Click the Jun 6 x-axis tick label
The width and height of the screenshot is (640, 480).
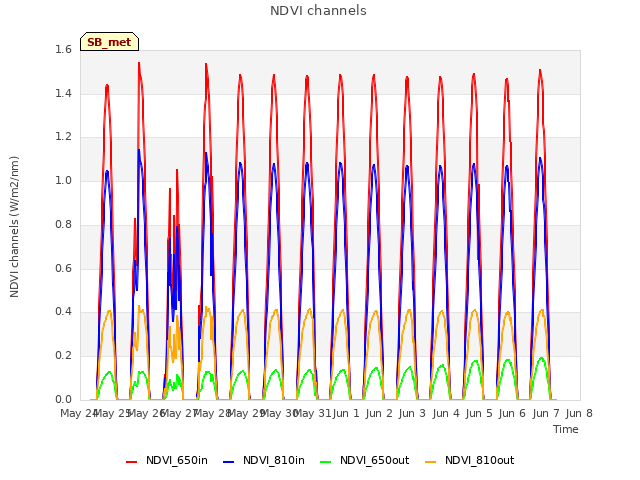512,413
